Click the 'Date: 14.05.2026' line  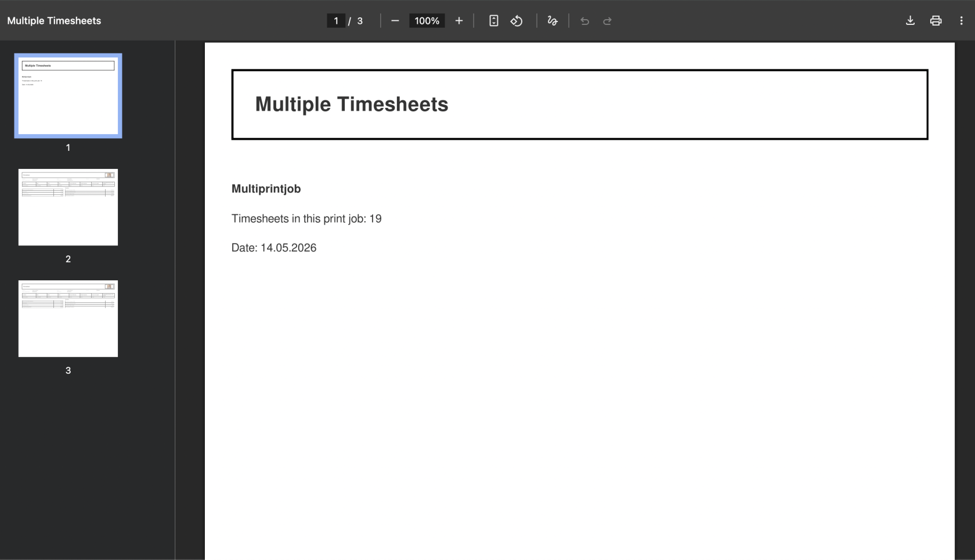[x=274, y=248]
